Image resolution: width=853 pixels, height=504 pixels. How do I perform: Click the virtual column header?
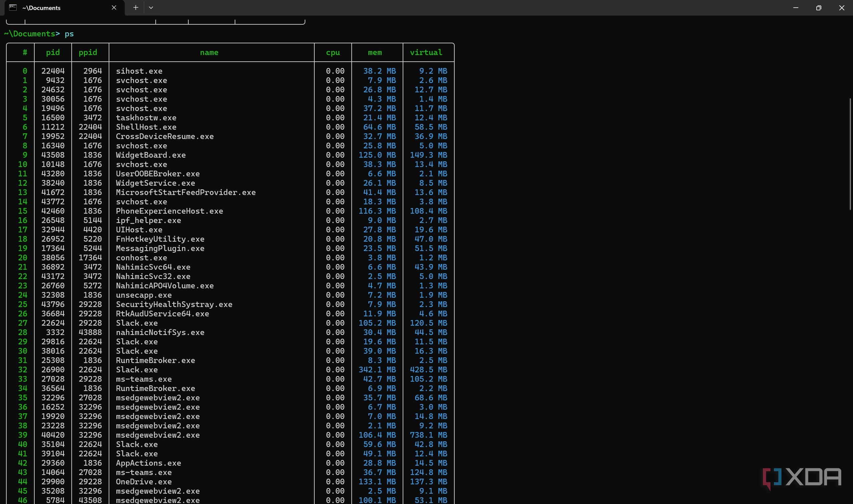(x=426, y=52)
